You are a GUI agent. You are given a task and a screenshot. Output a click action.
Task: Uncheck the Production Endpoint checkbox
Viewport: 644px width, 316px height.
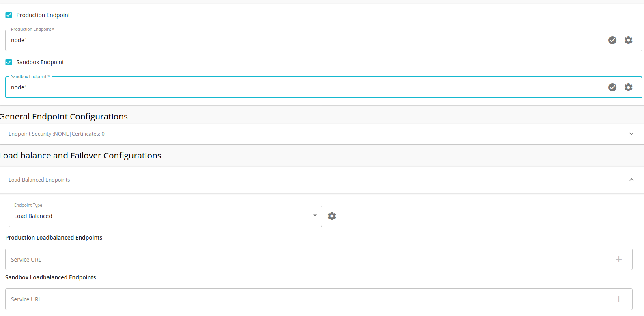[9, 15]
